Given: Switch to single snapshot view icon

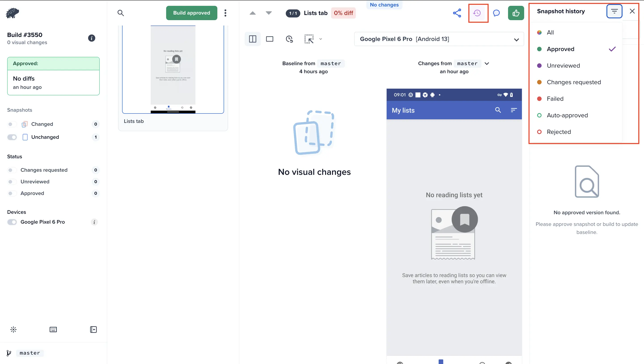Looking at the screenshot, I should (269, 39).
